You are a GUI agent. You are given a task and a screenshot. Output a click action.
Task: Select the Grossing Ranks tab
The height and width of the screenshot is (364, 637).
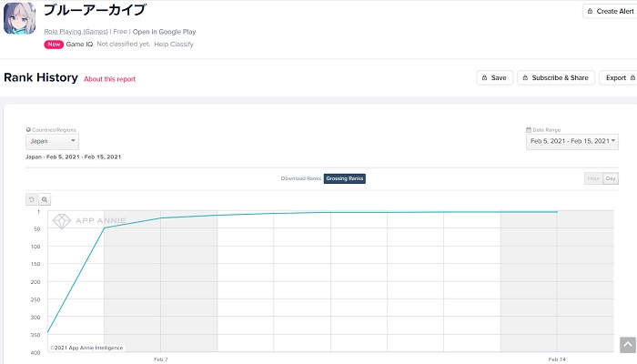345,178
